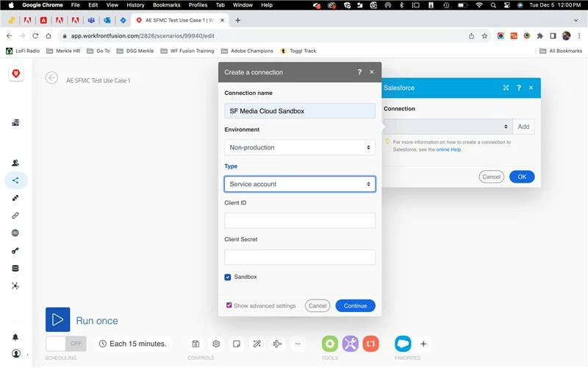Click Continue in Create a connection

point(355,305)
